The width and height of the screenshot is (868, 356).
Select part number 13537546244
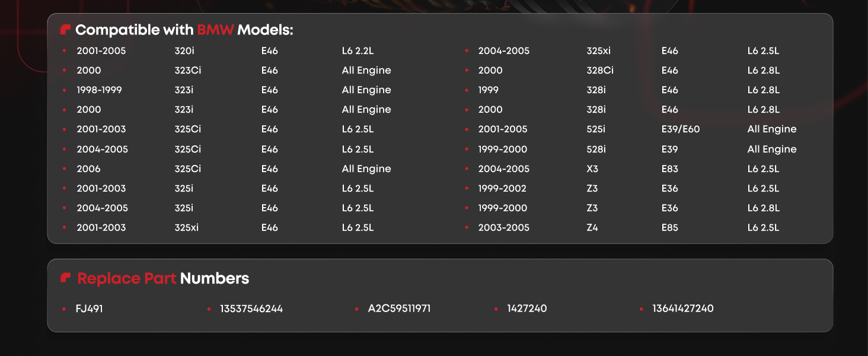click(251, 309)
